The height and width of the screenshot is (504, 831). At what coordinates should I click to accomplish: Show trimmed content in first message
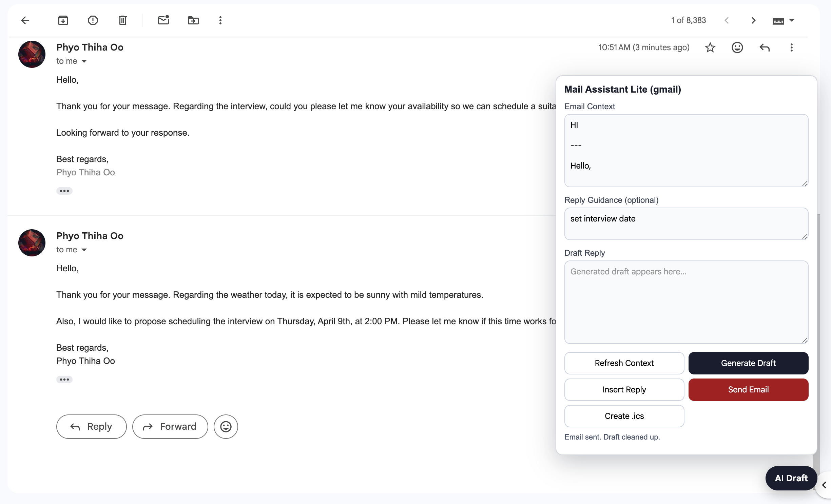(x=64, y=191)
